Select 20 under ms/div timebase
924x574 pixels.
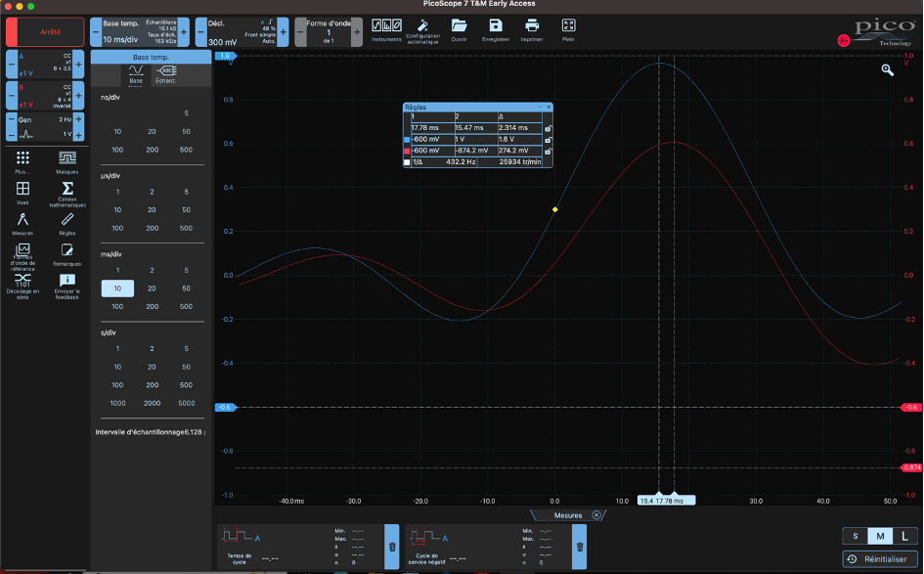pos(152,288)
